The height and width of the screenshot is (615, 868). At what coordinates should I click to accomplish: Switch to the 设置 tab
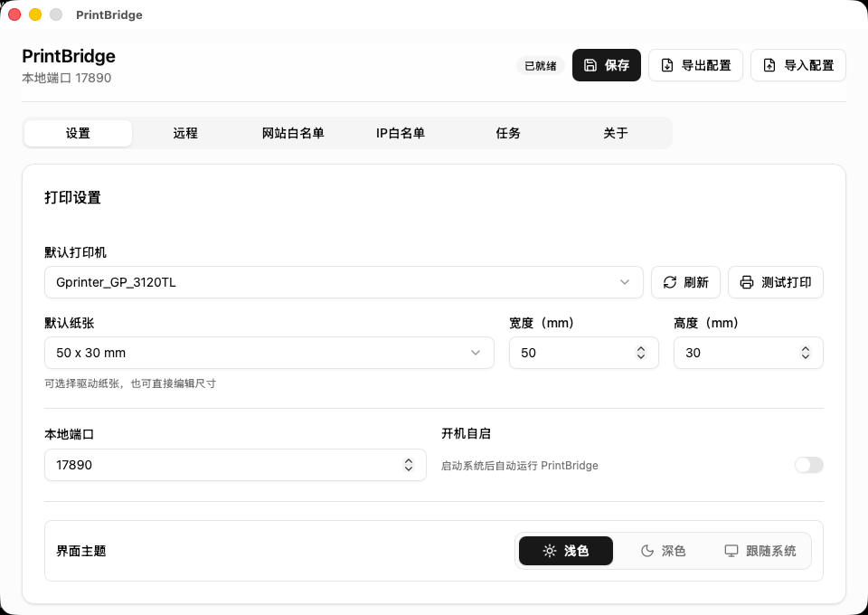pos(78,134)
